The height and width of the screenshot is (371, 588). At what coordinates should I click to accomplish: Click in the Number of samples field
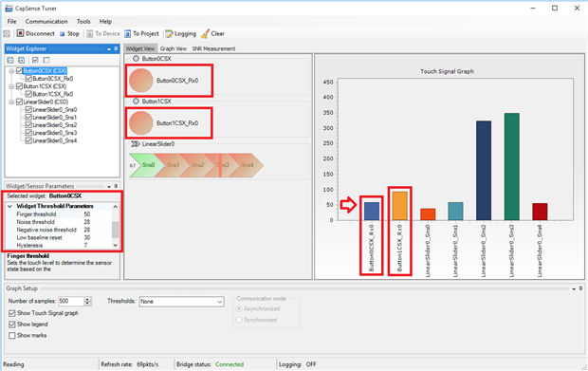pyautogui.click(x=70, y=301)
